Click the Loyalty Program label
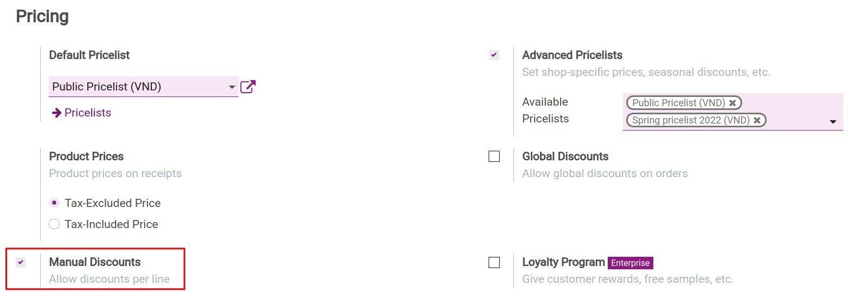 (563, 262)
